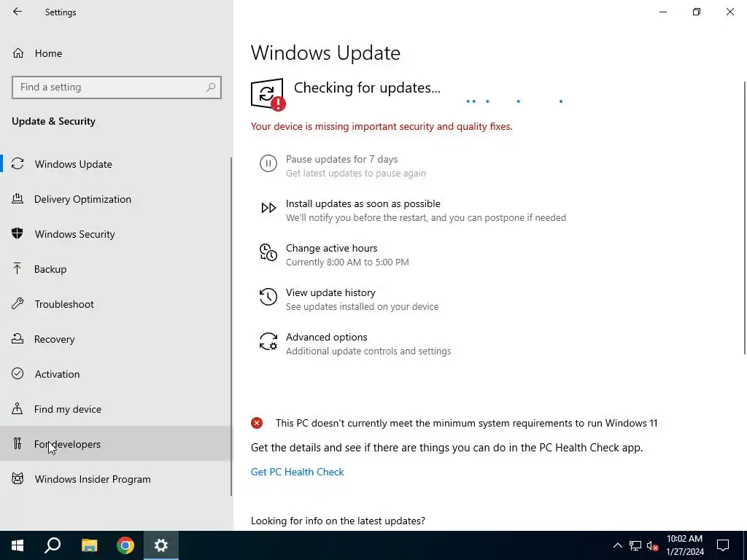Click the Advanced options gear-arrows icon
Image resolution: width=747 pixels, height=560 pixels.
tap(268, 341)
